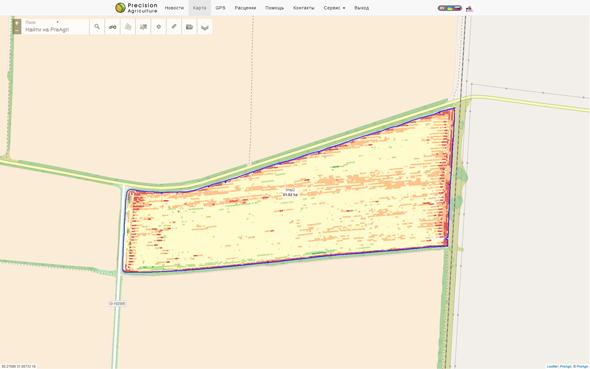Toggle the language flag switch
Viewport: 590px width, 369px height.
[x=450, y=8]
